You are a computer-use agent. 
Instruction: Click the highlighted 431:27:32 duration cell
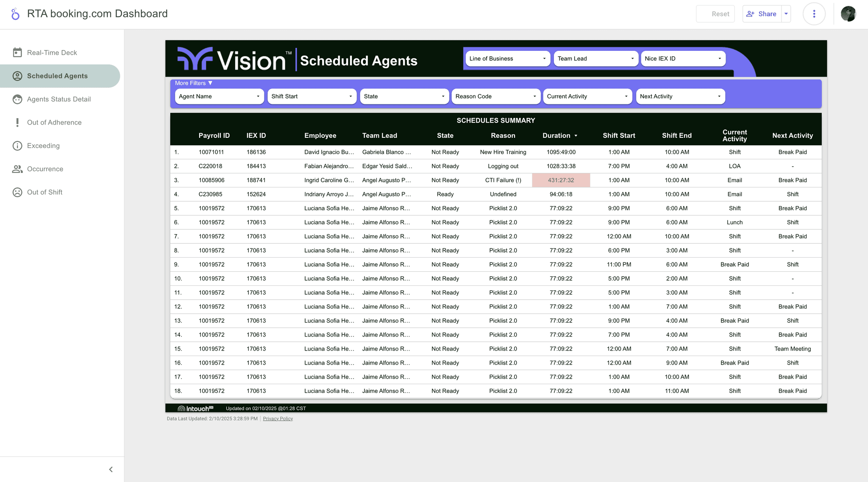pyautogui.click(x=561, y=180)
